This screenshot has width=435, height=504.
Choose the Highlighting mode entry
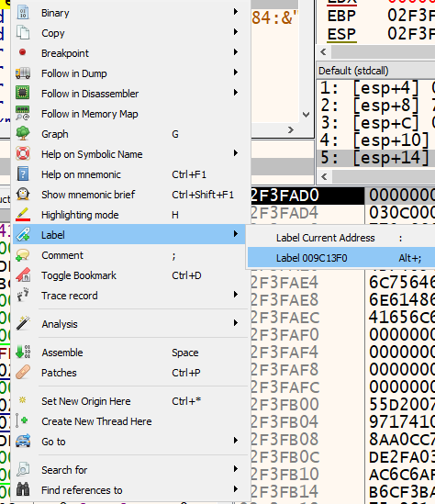(130, 215)
